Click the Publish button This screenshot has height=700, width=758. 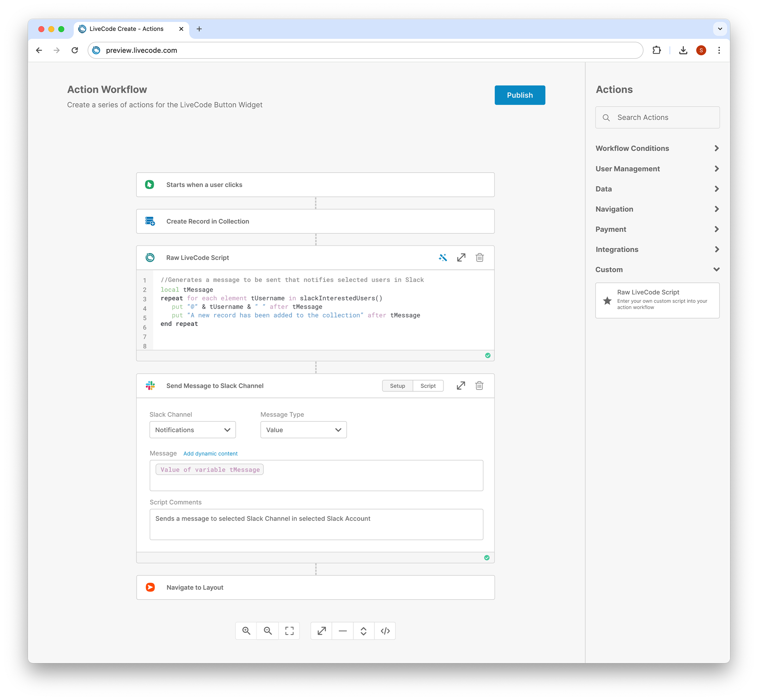(x=520, y=95)
